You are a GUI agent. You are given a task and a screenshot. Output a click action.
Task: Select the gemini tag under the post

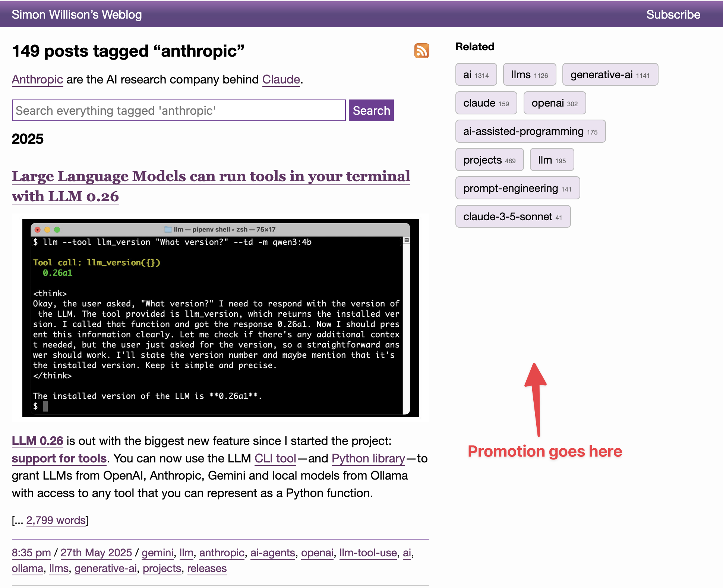[x=157, y=553]
